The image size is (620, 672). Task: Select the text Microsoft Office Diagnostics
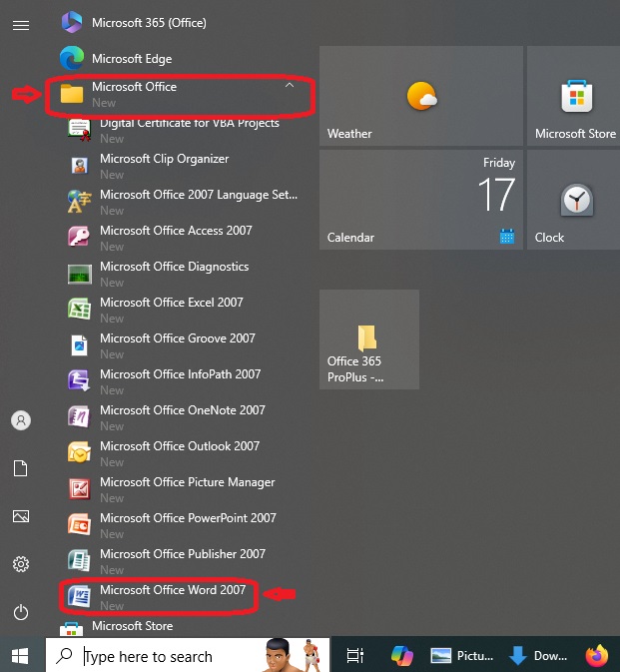coord(175,267)
